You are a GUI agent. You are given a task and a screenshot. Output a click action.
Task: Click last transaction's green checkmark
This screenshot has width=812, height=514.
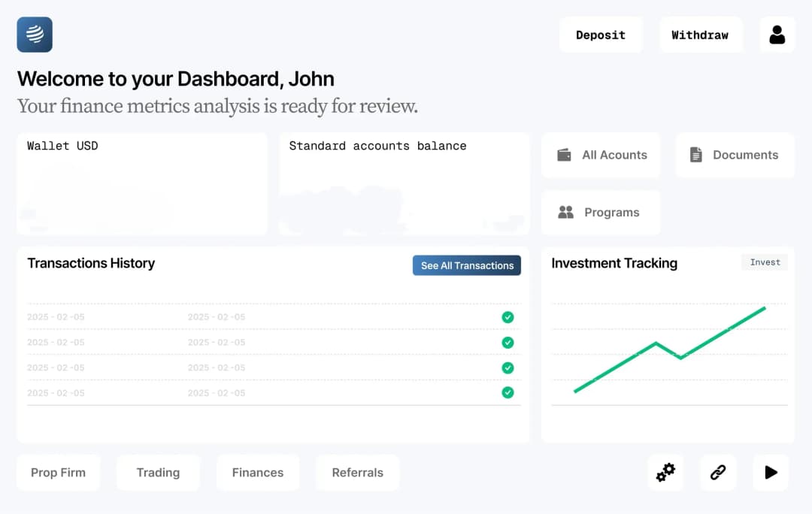507,392
